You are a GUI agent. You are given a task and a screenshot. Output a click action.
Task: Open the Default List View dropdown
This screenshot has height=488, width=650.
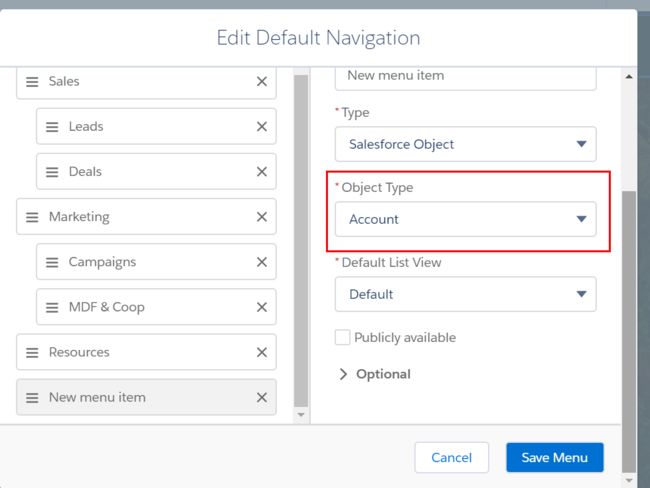click(x=465, y=294)
